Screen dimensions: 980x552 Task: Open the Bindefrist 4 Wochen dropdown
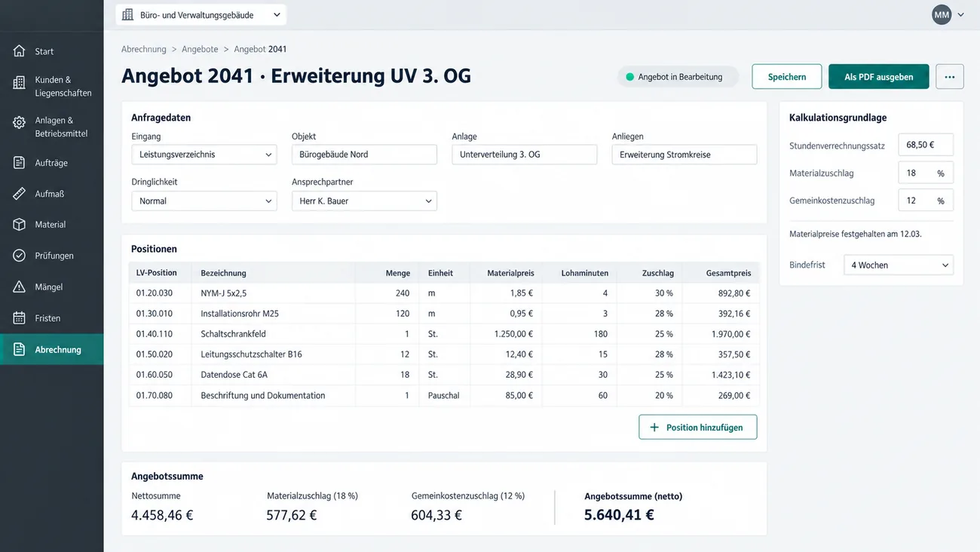[899, 265]
